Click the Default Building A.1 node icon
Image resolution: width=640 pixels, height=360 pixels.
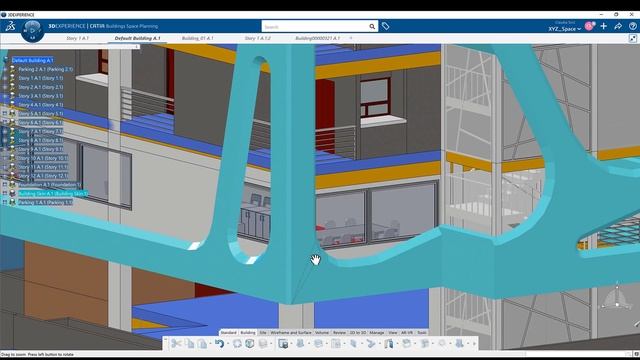click(5, 60)
